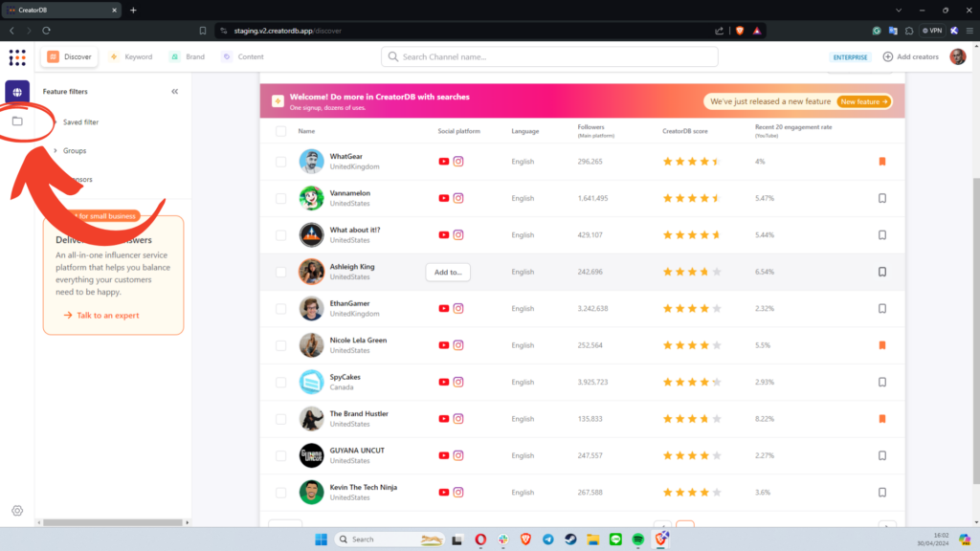This screenshot has height=551, width=980.
Task: Check the Ashleigh King row checkbox
Action: [281, 273]
